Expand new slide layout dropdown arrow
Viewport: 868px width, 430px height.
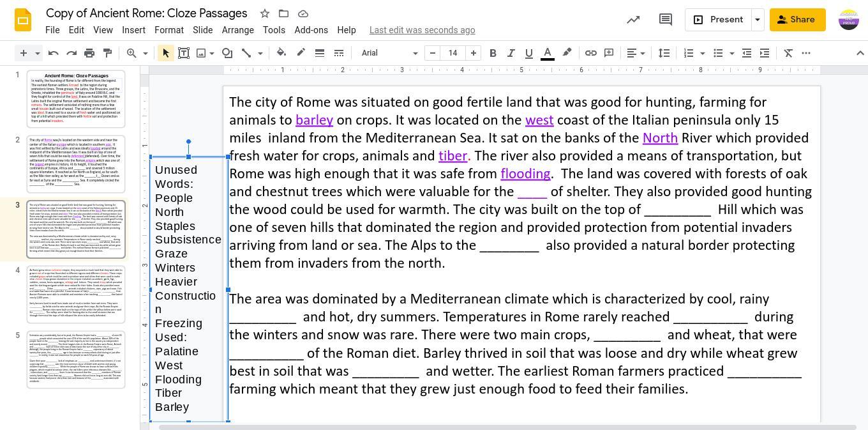37,53
